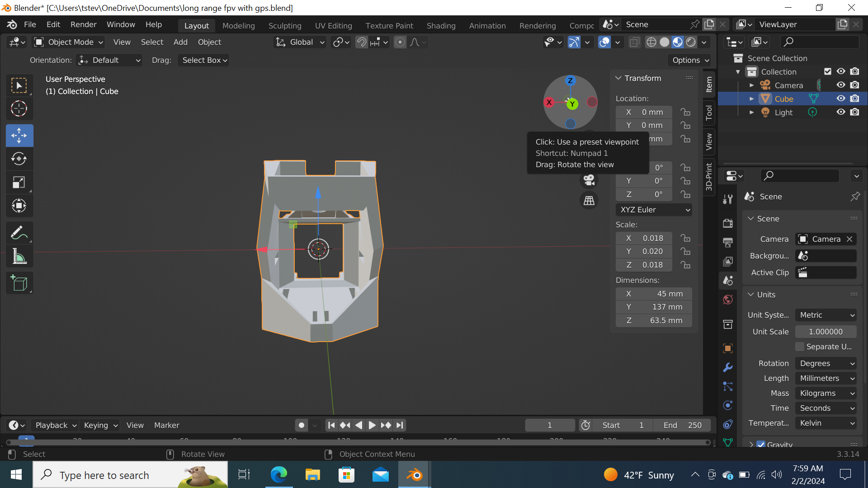Open the Unit System dropdown
This screenshot has height=488, width=868.
point(826,315)
